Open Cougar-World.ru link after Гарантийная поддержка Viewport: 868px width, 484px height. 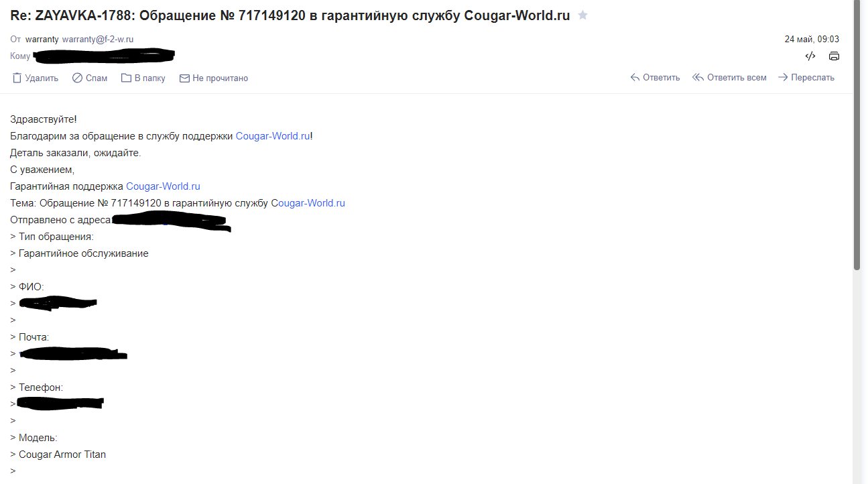[x=163, y=186]
